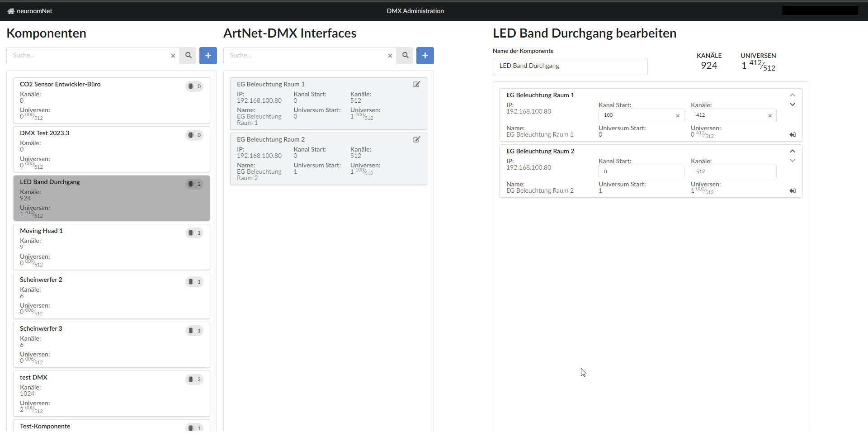Click the assign arrow in EG Beleuchtung Raum 1 panel
Image resolution: width=868 pixels, height=437 pixels.
pyautogui.click(x=793, y=134)
